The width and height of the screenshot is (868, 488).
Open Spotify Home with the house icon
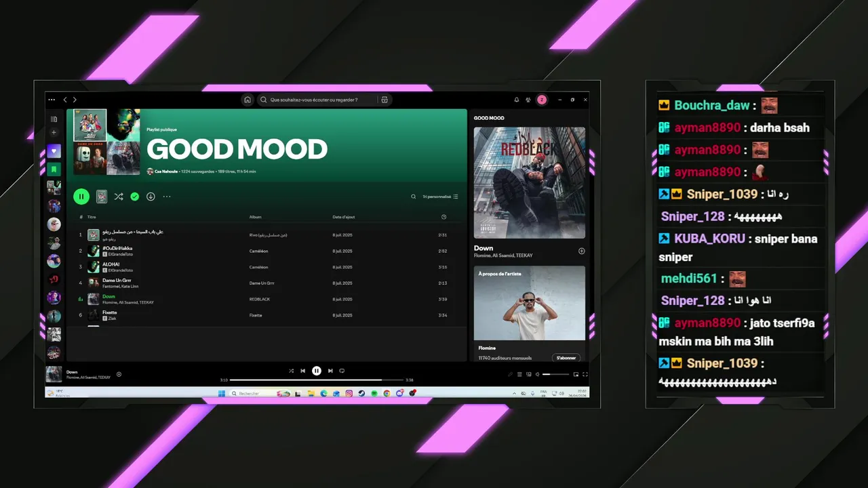click(x=248, y=100)
